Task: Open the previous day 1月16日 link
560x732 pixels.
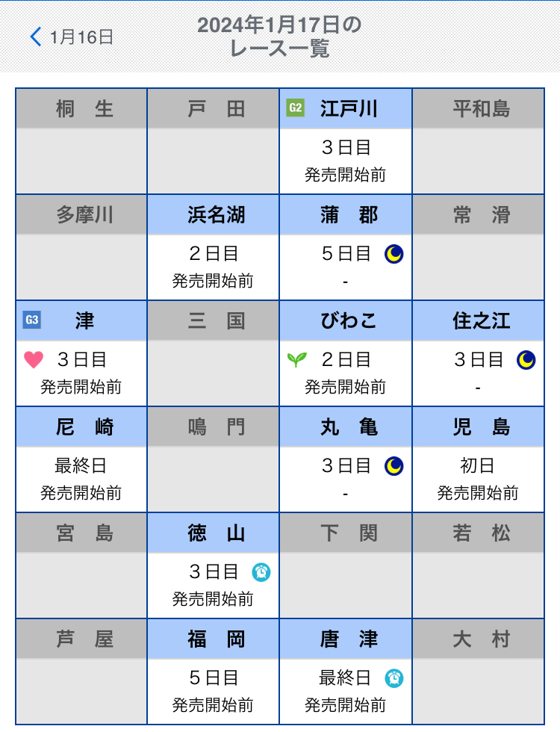Action: (81, 37)
